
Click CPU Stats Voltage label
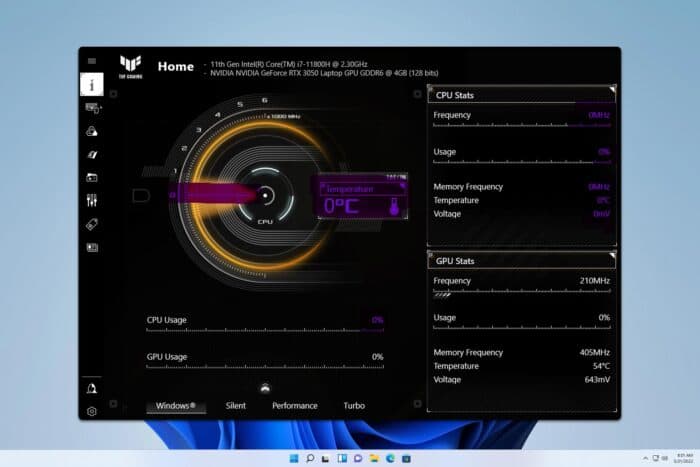point(447,214)
